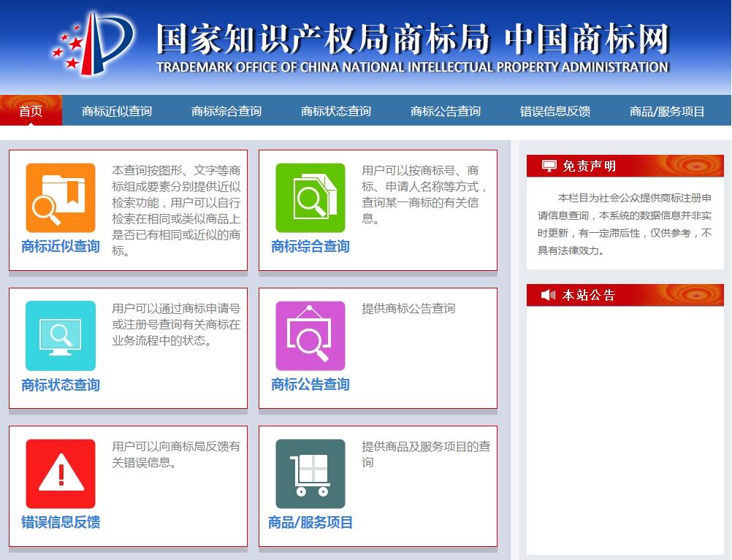Click the blue 错误信息反馈 card title link
The image size is (732, 560).
click(x=61, y=522)
